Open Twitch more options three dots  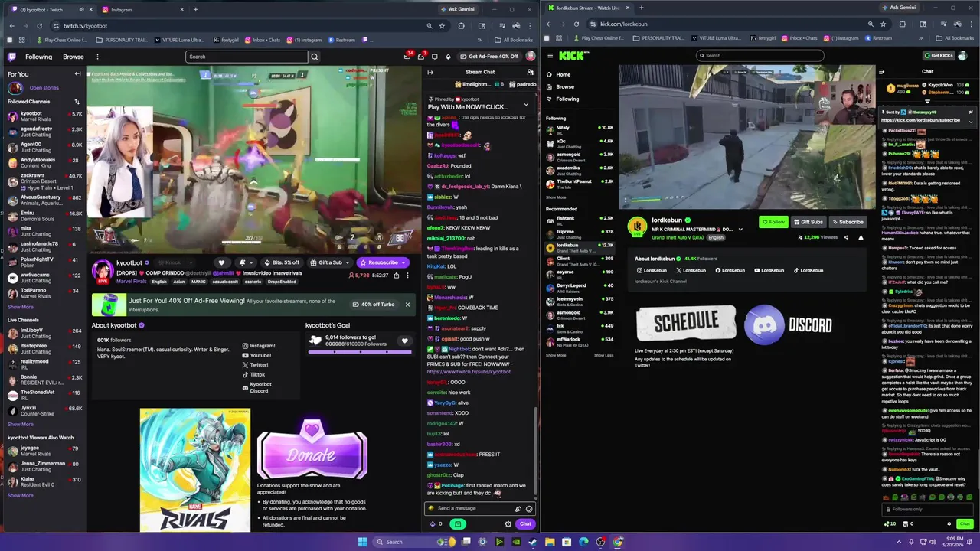click(97, 57)
